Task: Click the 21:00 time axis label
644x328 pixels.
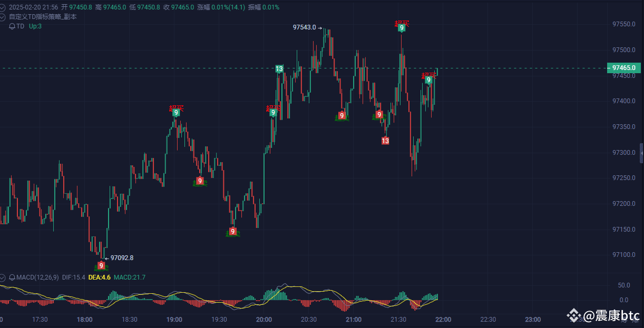Action: (x=354, y=320)
